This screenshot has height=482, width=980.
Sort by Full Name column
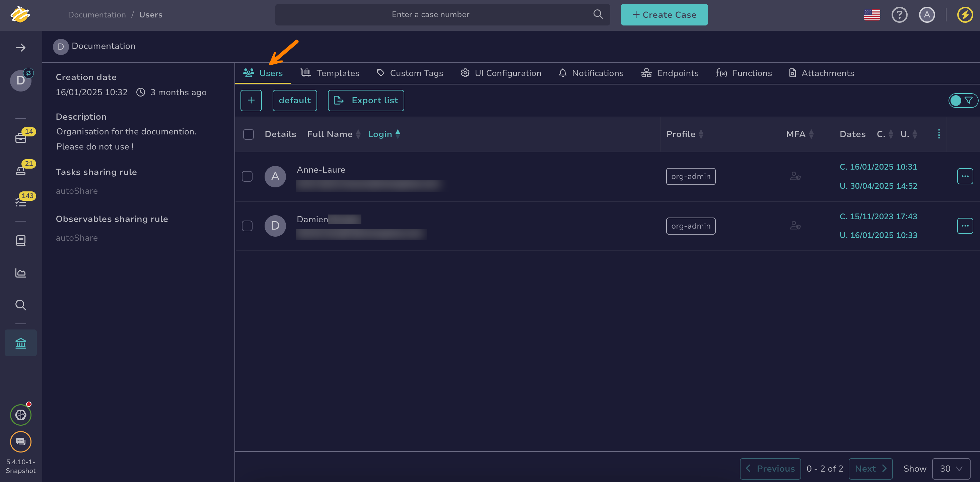point(334,134)
